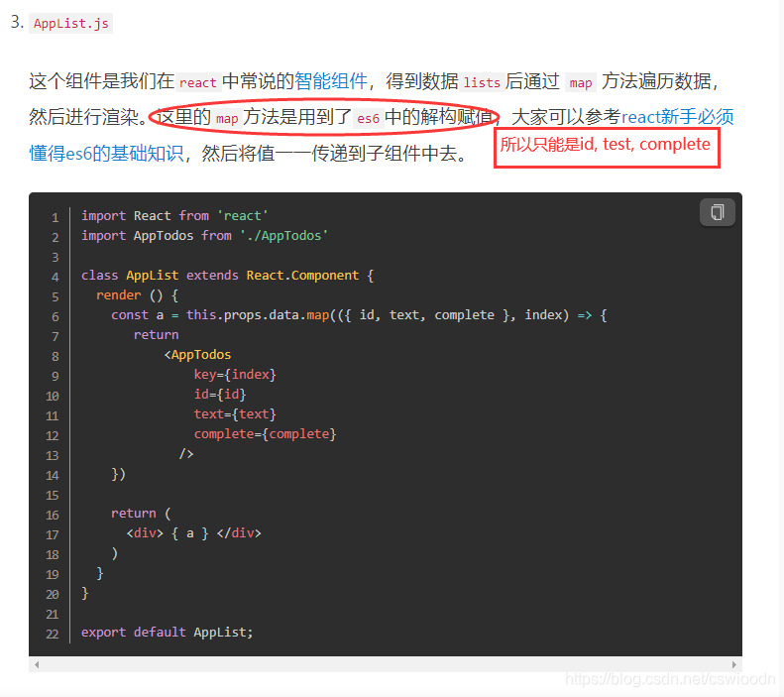Click the 'const a = this.props.data.map' line
The image size is (784, 697).
(x=359, y=315)
